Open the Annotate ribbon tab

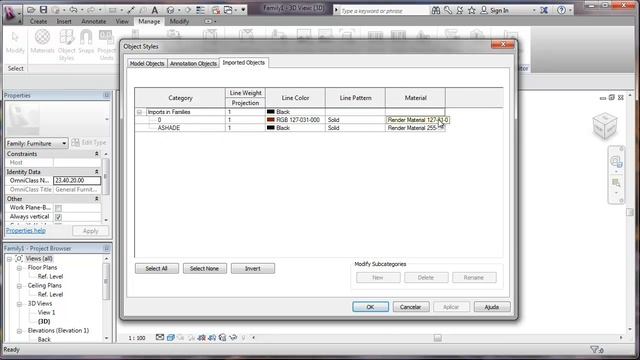(x=93, y=21)
